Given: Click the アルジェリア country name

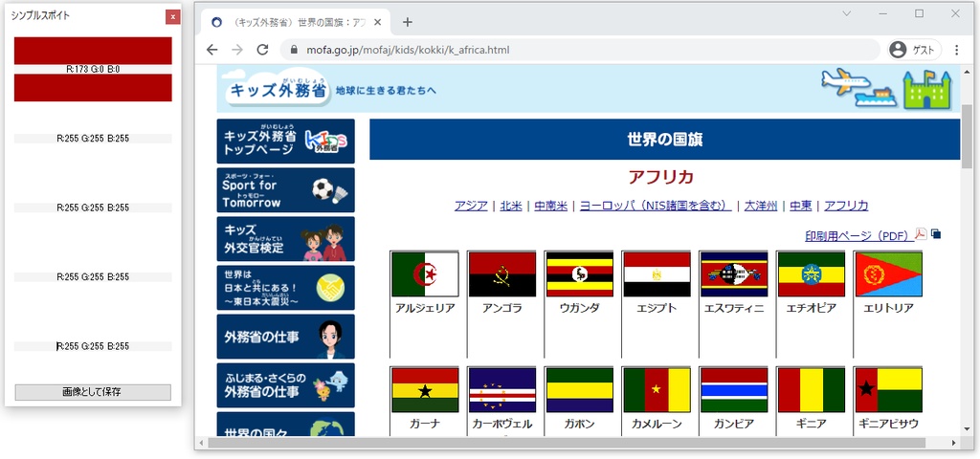Looking at the screenshot, I should click(x=425, y=309).
